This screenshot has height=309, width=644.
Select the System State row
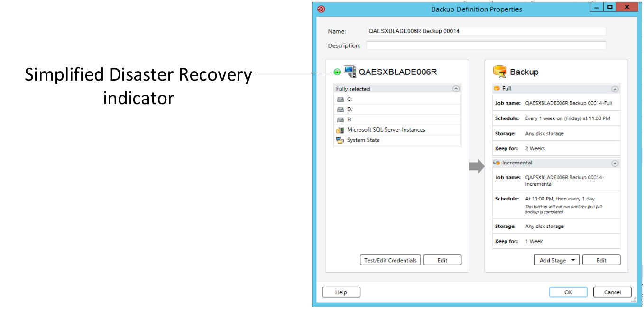pos(397,140)
